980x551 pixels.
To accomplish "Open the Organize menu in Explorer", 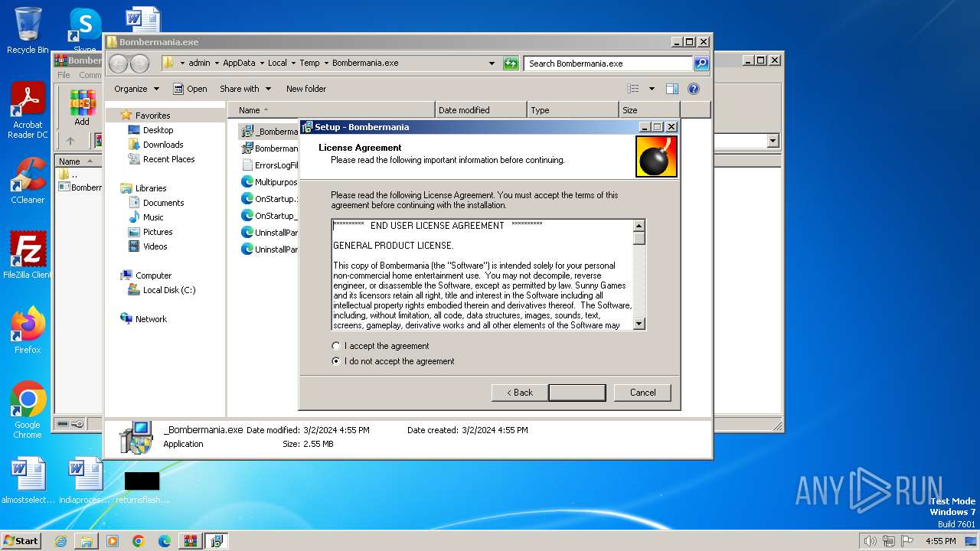I will [x=136, y=89].
